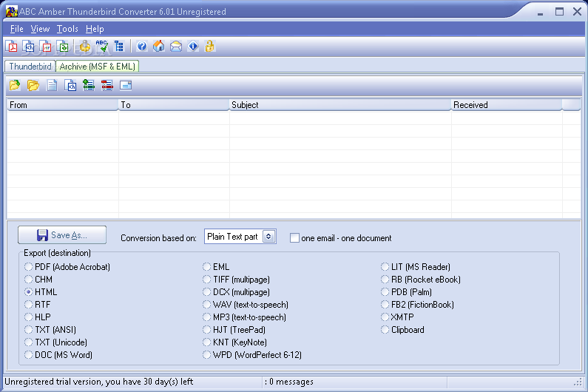Visit the home page icon
This screenshot has height=392, width=588.
pos(158,47)
